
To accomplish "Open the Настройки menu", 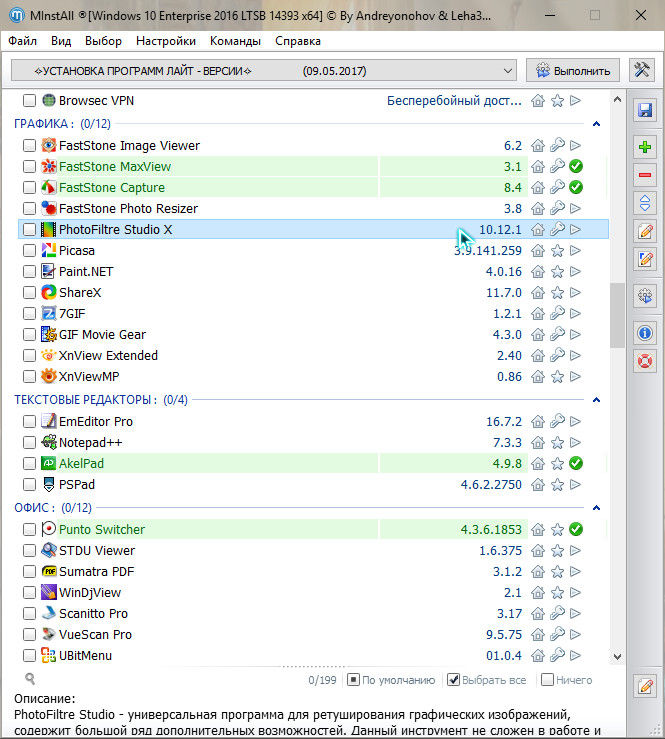I will pyautogui.click(x=166, y=41).
